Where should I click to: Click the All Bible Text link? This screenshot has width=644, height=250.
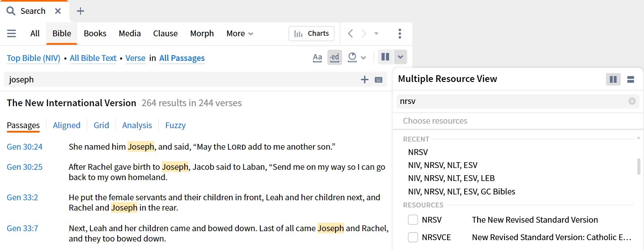tap(93, 58)
